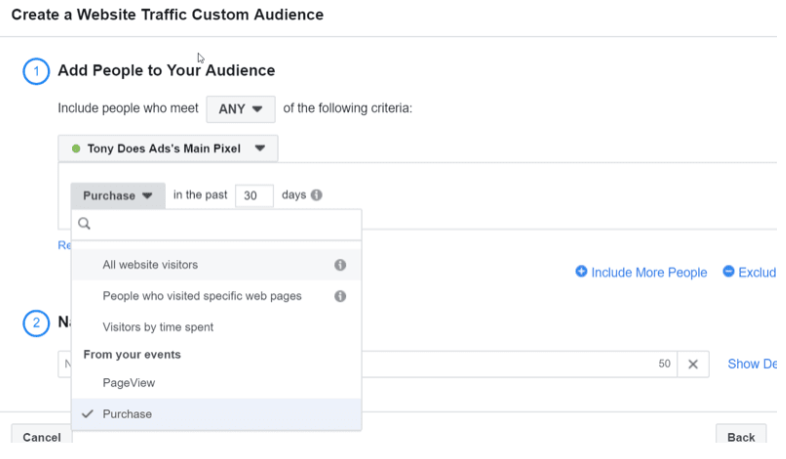Select All website visitors option
This screenshot has height=459, width=786.
[150, 265]
